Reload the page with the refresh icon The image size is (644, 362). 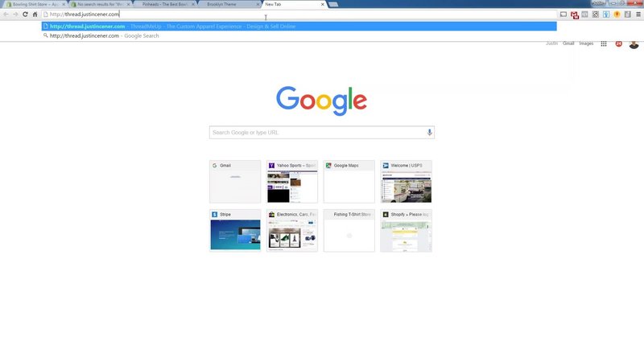25,14
